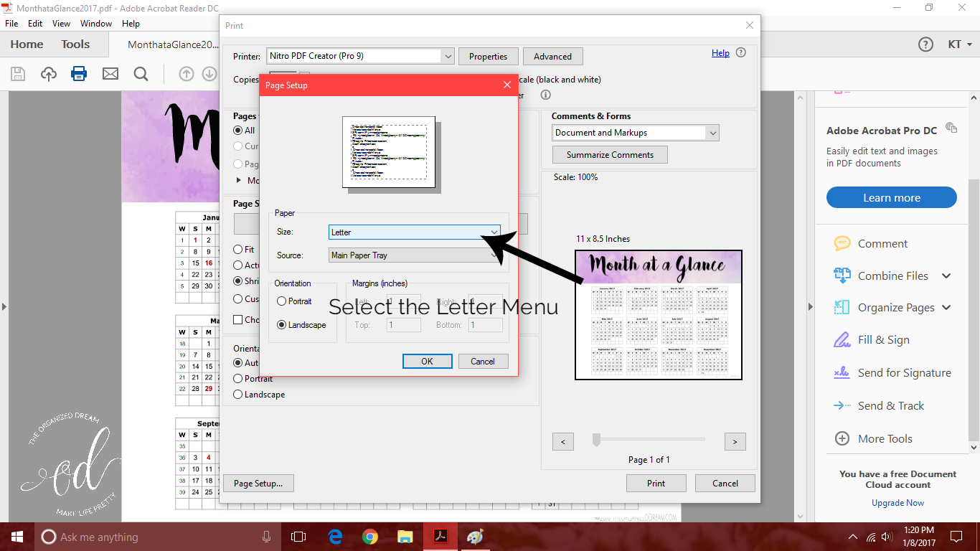The height and width of the screenshot is (551, 980).
Task: Click the email/send file icon
Action: [x=110, y=74]
